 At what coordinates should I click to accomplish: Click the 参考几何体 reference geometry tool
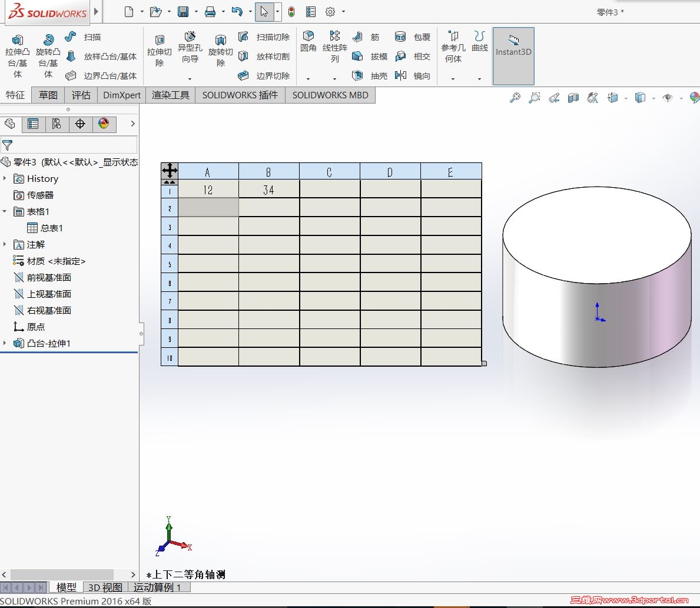[x=453, y=47]
